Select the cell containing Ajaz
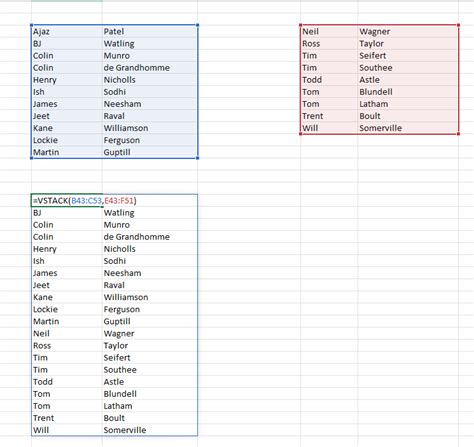Image resolution: width=474 pixels, height=447 pixels. [x=67, y=32]
